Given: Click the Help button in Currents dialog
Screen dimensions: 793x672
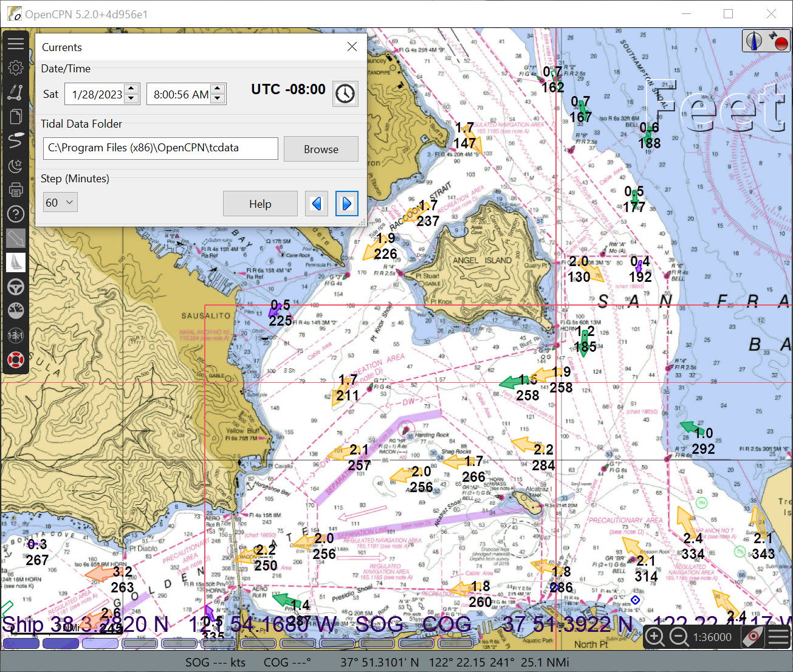Looking at the screenshot, I should coord(260,204).
